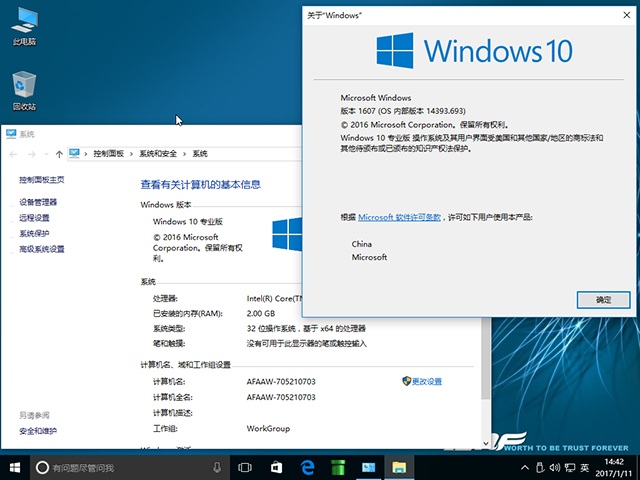The image size is (640, 480).
Task: Open the Microsoft 软件许可条款 link
Action: [400, 217]
